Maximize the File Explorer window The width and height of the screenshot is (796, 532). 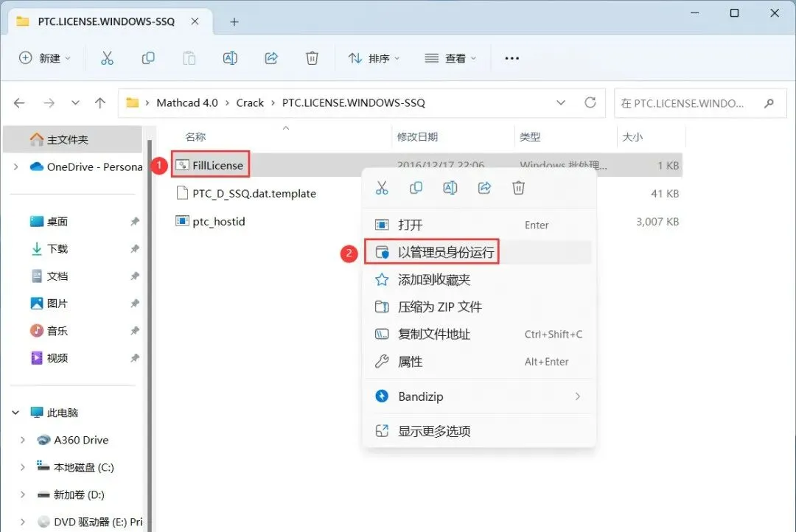734,13
